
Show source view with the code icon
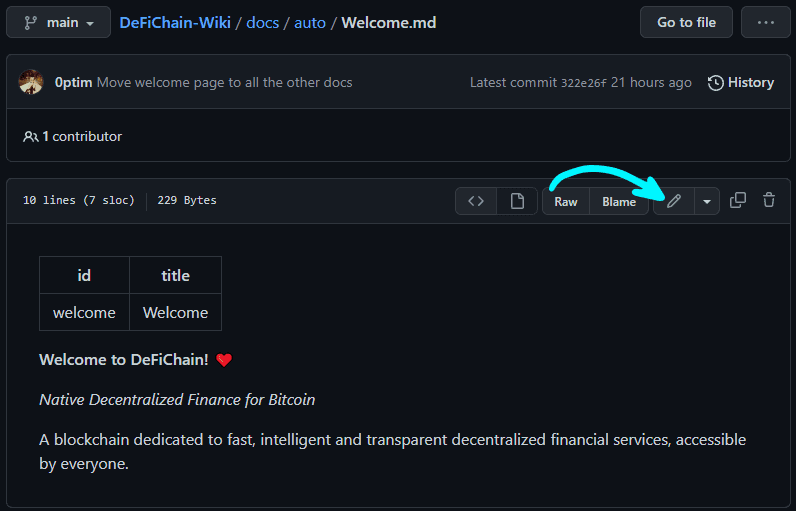pos(476,201)
